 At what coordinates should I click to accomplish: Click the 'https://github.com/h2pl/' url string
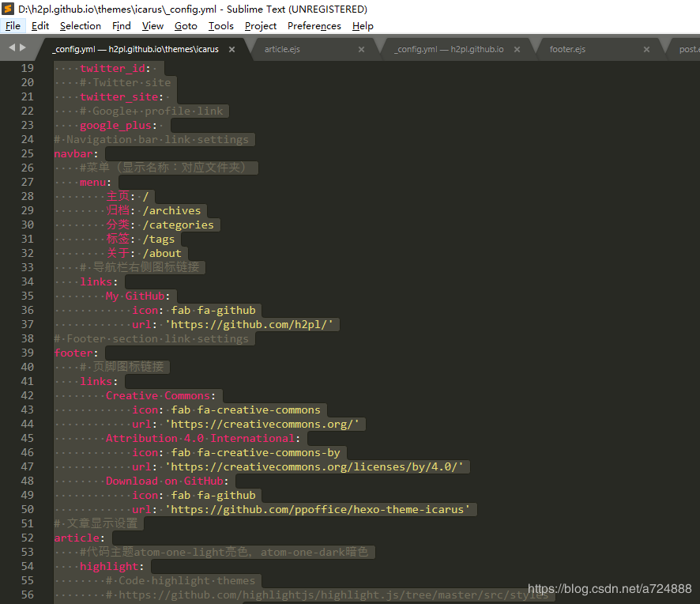[x=249, y=325]
